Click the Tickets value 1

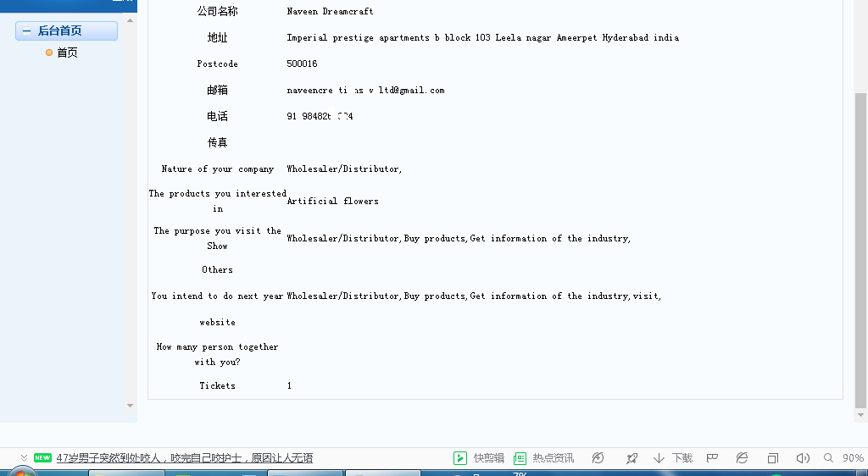pos(289,385)
